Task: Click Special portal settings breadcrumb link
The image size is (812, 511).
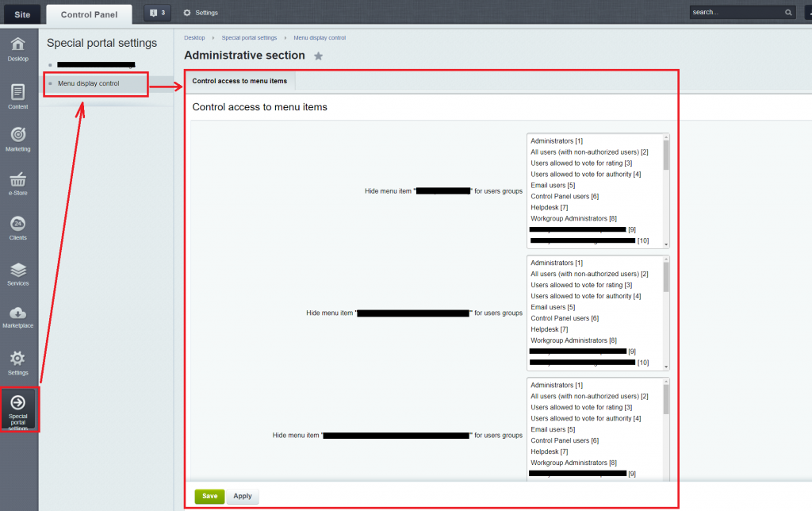Action: pos(249,38)
